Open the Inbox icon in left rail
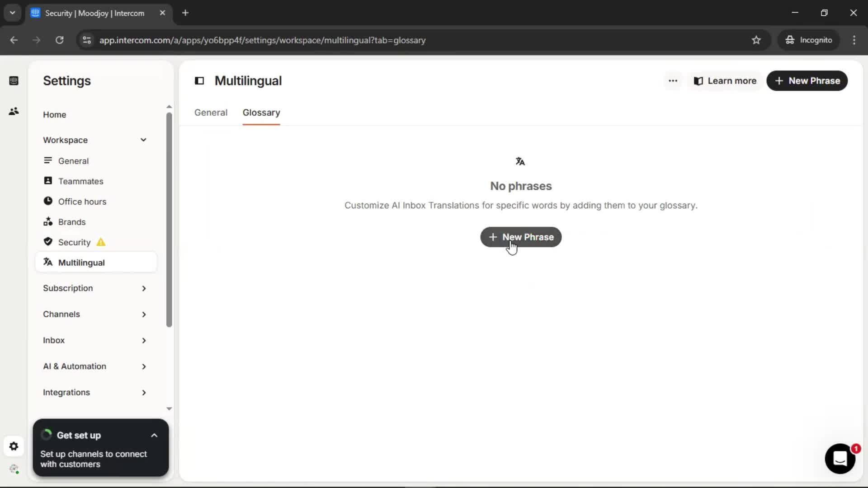Viewport: 868px width, 488px height. point(14,81)
